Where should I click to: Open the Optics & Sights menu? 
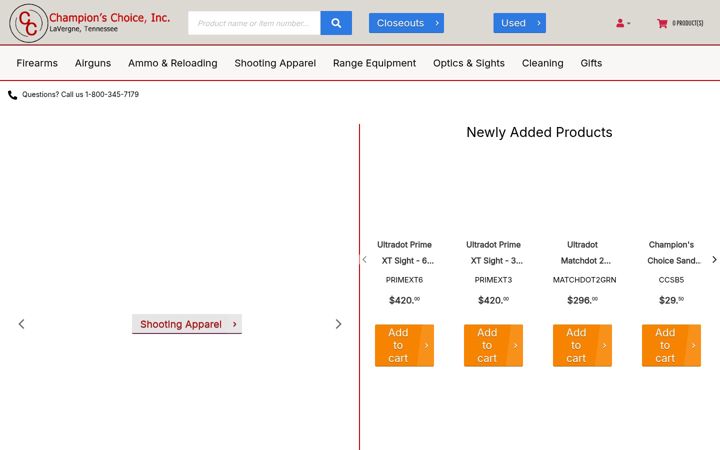469,63
